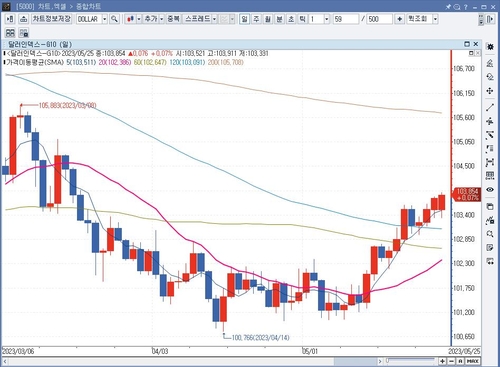Click the second top-left toolbar icon
Viewport: 500px width, 367px height.
(23, 19)
